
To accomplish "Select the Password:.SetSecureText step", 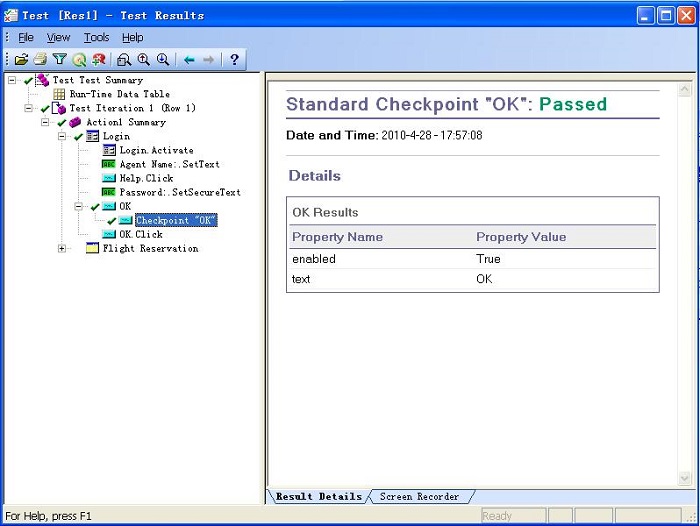I will [x=180, y=192].
